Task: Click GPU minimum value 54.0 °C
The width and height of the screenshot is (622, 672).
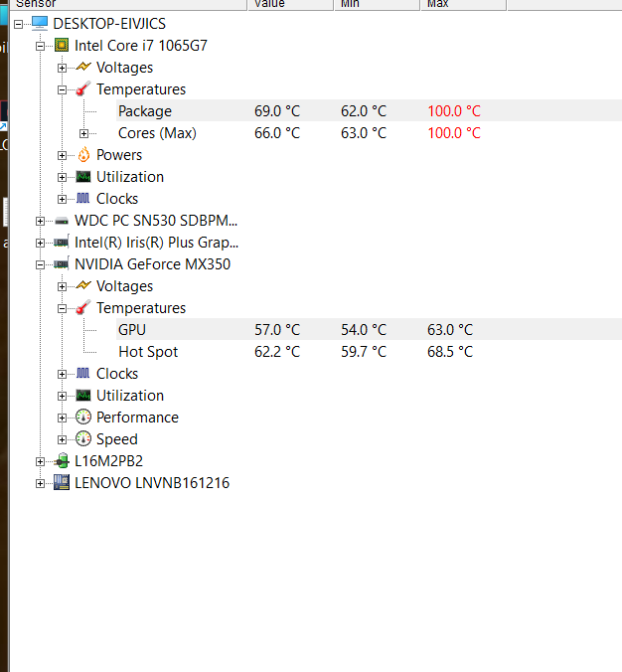Action: pos(364,330)
